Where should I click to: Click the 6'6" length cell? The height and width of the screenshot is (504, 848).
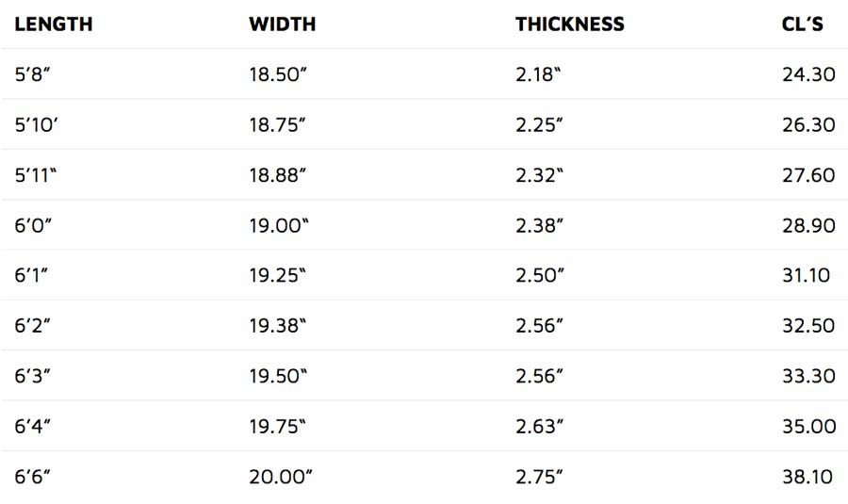click(x=32, y=477)
